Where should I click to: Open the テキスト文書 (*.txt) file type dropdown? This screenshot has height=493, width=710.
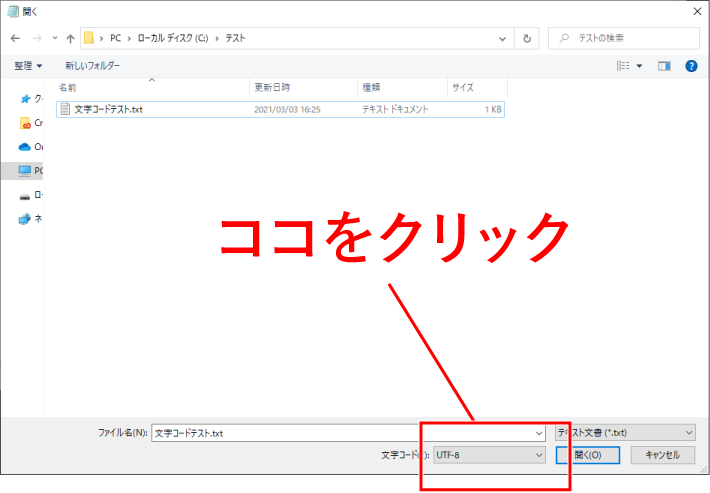click(x=624, y=432)
